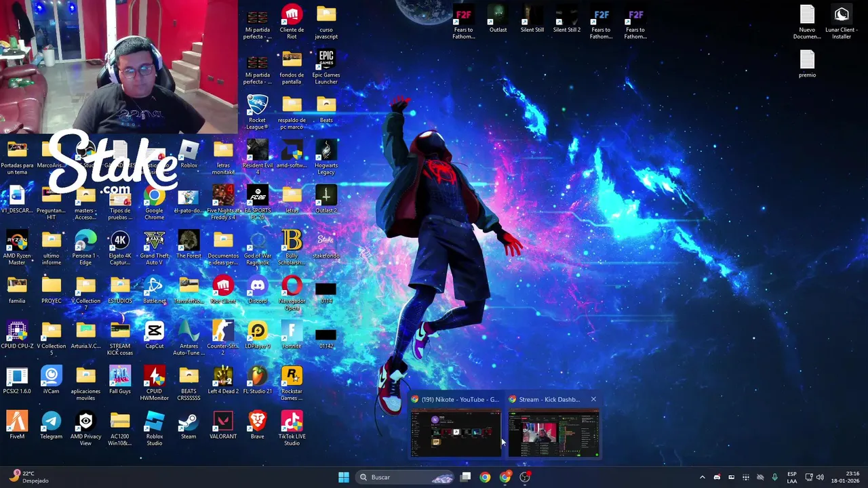Open the premio text document
The height and width of the screenshot is (488, 868).
pyautogui.click(x=807, y=64)
